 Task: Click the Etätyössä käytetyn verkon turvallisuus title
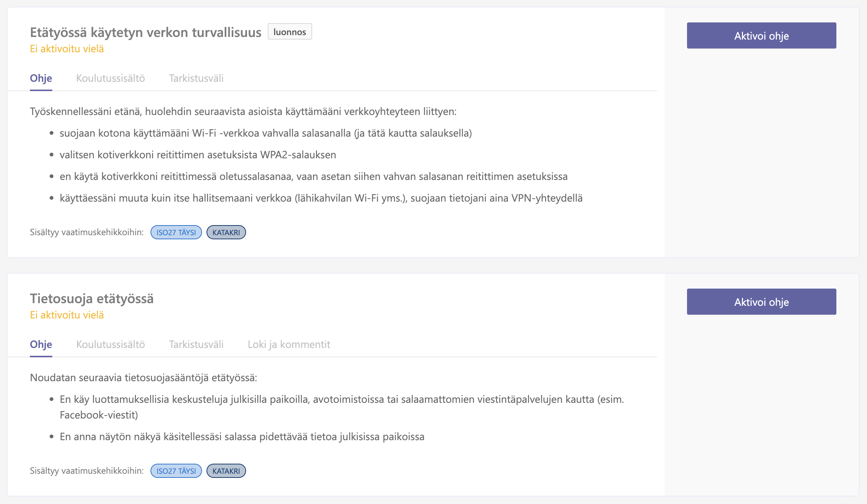pyautogui.click(x=146, y=32)
